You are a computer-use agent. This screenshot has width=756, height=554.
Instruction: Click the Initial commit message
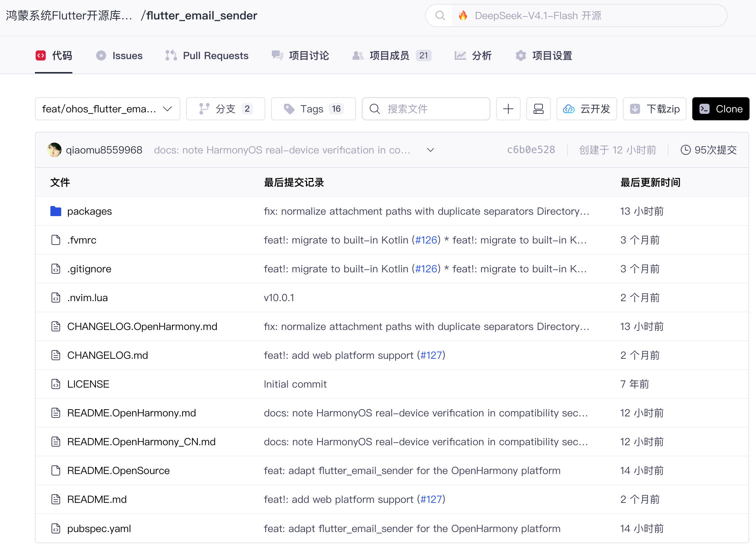[x=295, y=384]
